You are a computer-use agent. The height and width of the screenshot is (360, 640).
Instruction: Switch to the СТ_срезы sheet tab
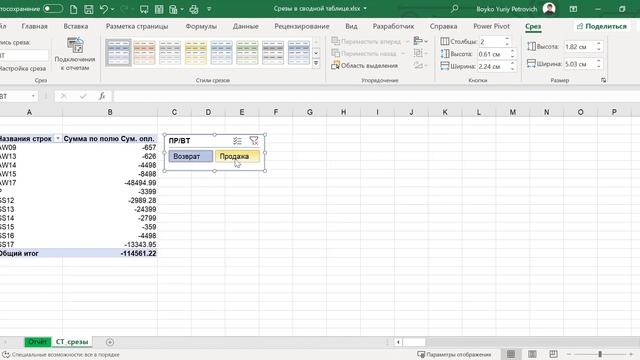72,342
